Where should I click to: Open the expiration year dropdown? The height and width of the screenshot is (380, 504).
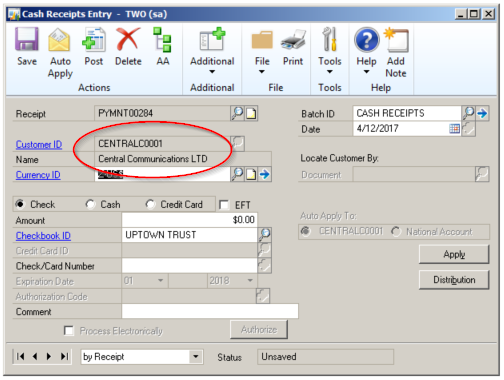[250, 281]
